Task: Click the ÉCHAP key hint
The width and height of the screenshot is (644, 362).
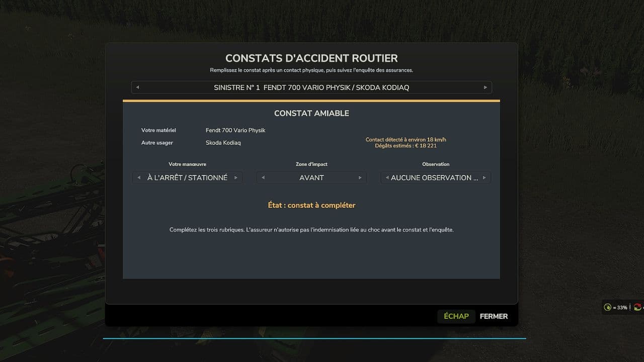Action: (456, 316)
